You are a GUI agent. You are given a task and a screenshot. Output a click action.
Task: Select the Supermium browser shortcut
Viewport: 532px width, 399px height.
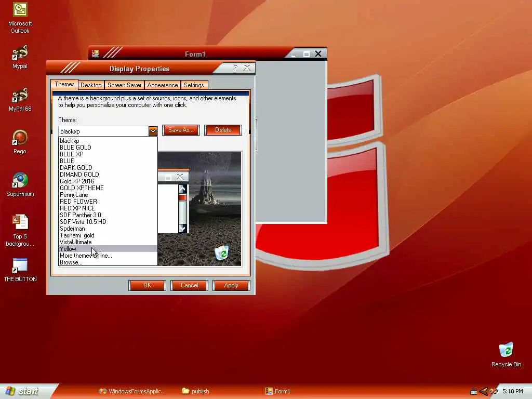coord(20,184)
